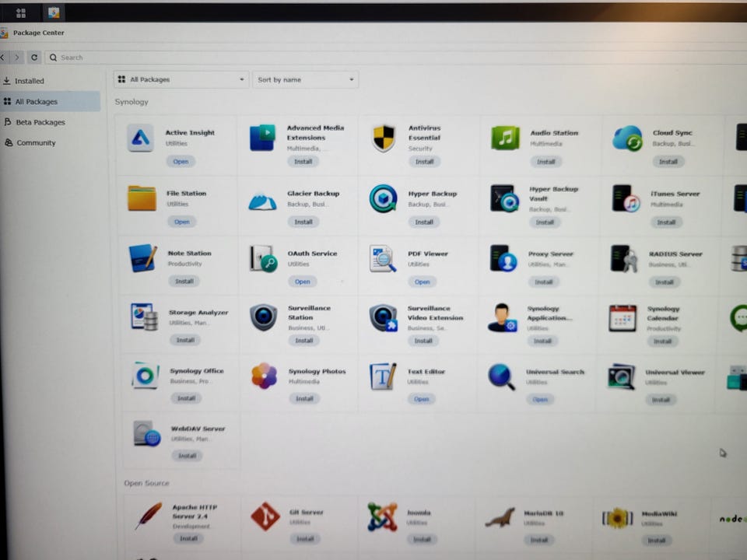Install WebDAV Server
The height and width of the screenshot is (560, 747).
click(x=188, y=456)
